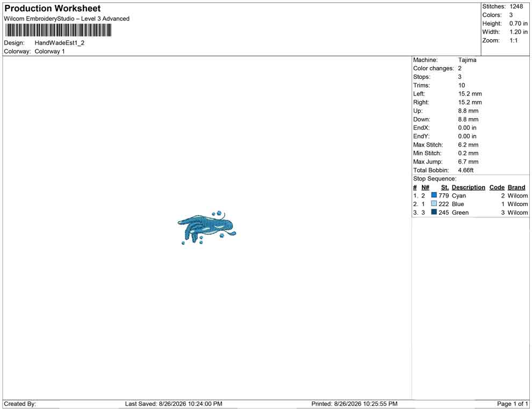The height and width of the screenshot is (409, 532).
Task: Click the 'Colorway 1' value
Action: pos(49,51)
